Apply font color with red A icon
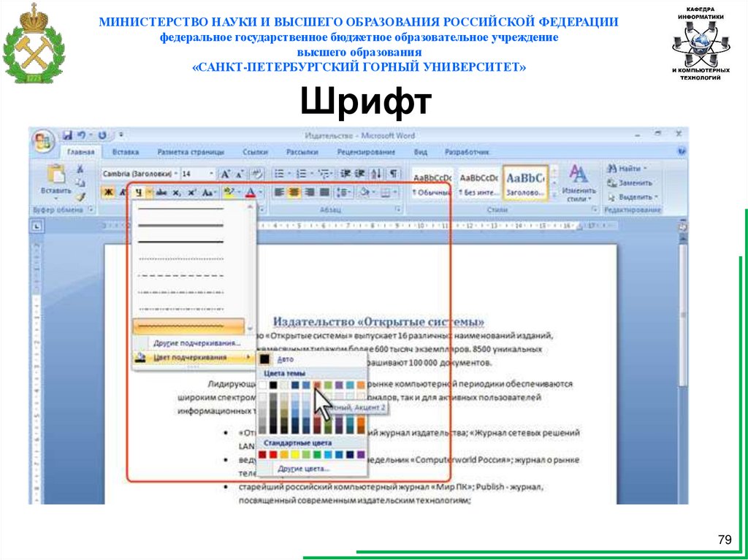 click(x=250, y=192)
